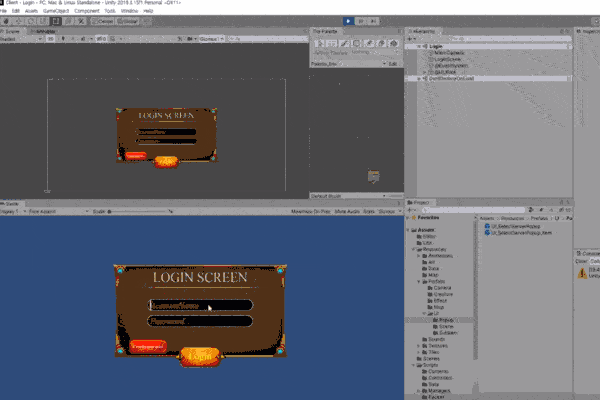Toggle Mute Audio in Game view
Viewport: 600px width, 400px height.
pyautogui.click(x=346, y=212)
